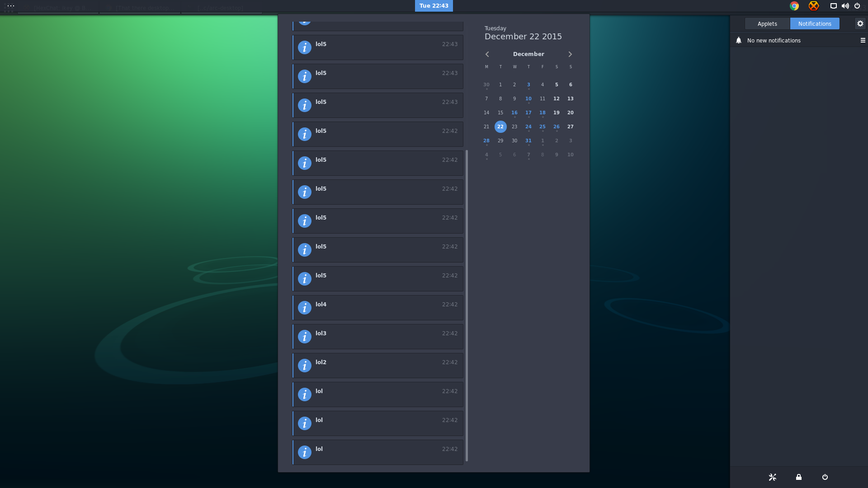The width and height of the screenshot is (868, 488).
Task: Select day 27 in calendar
Action: 571,127
